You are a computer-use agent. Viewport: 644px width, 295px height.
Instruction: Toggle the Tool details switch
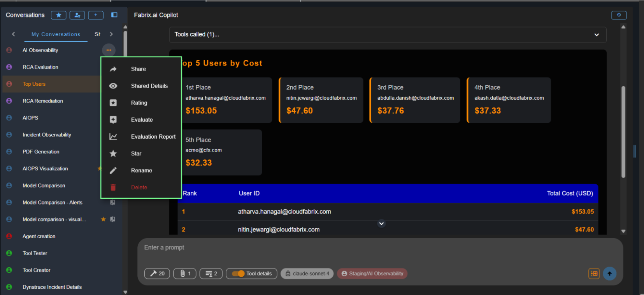point(238,274)
